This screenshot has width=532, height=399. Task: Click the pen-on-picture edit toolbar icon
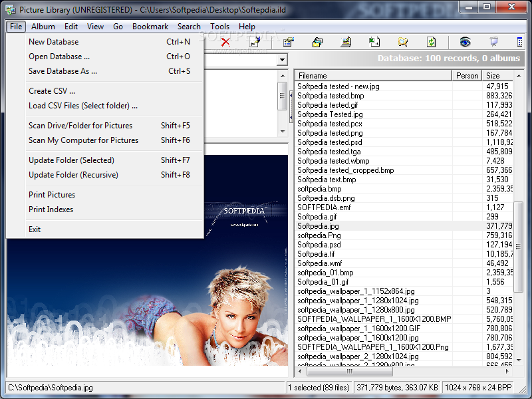pyautogui.click(x=255, y=42)
